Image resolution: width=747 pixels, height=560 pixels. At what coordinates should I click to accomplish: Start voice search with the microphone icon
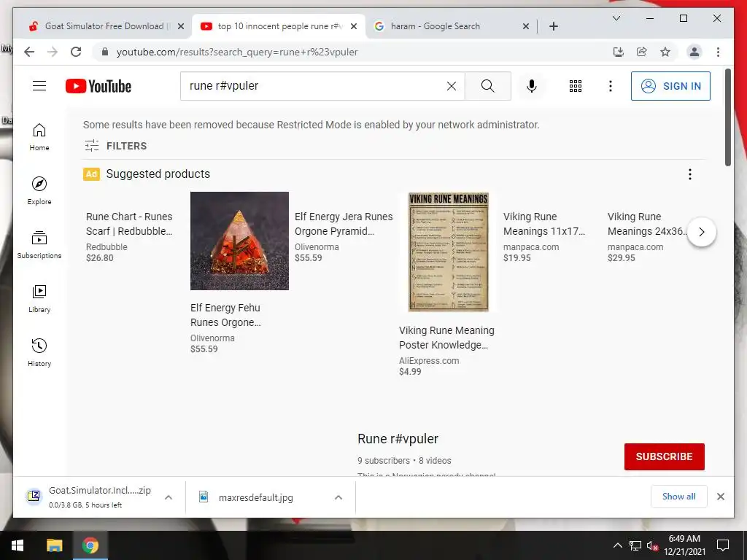click(x=532, y=86)
